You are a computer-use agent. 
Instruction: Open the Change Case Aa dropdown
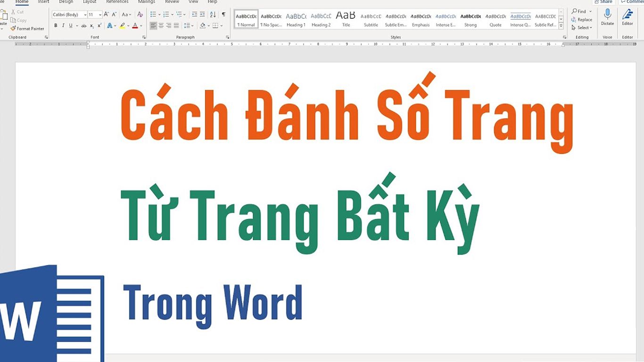[127, 15]
